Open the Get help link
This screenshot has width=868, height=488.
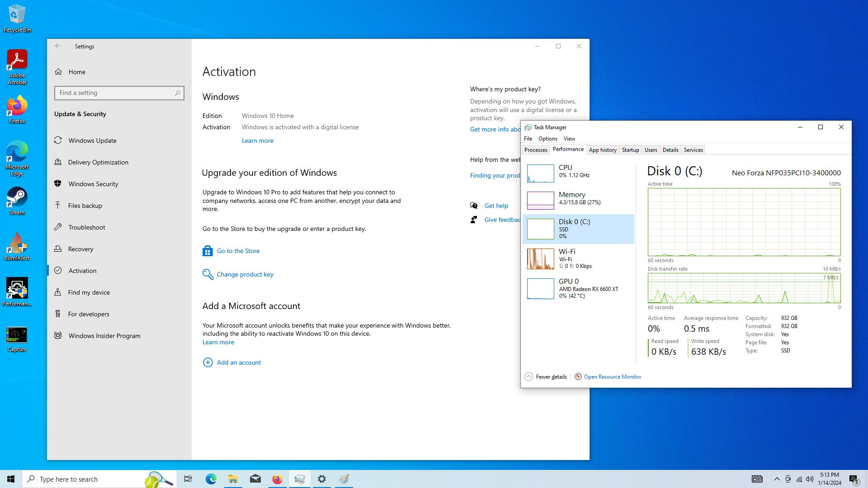pos(496,206)
